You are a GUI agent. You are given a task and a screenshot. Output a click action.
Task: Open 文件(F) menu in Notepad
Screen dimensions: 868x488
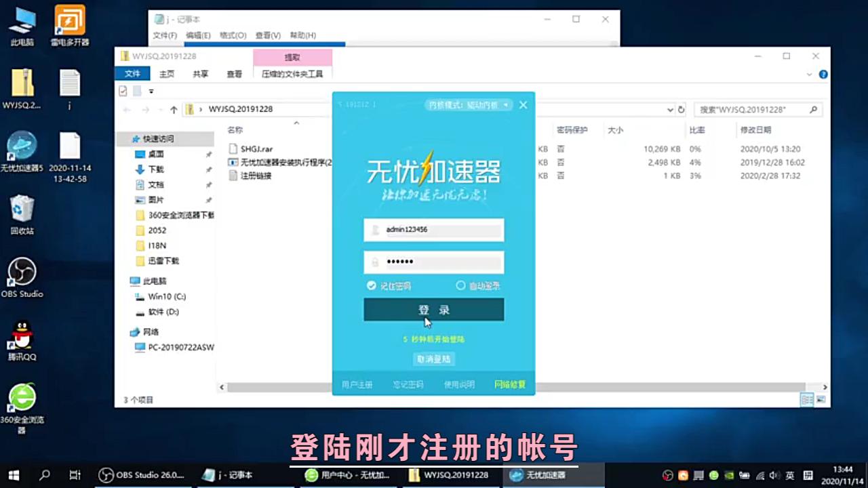165,35
